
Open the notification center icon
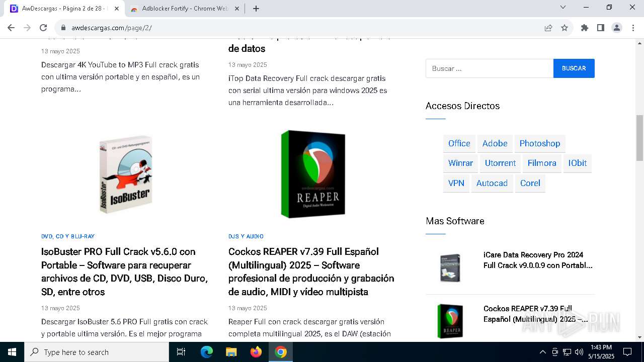627,352
